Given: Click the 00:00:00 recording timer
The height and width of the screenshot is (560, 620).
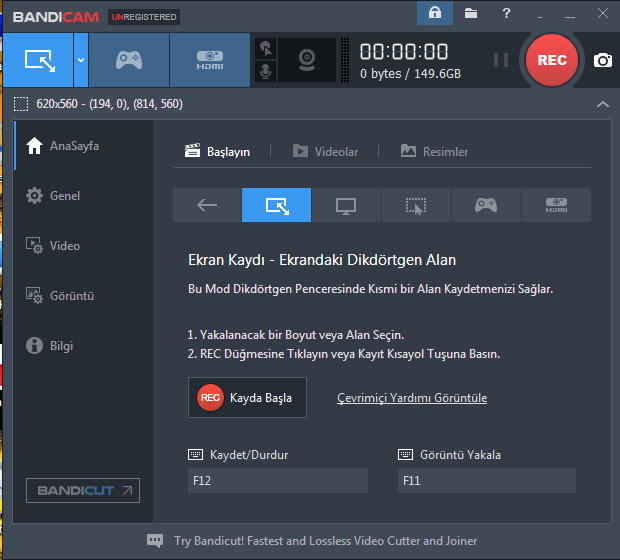Looking at the screenshot, I should 404,51.
